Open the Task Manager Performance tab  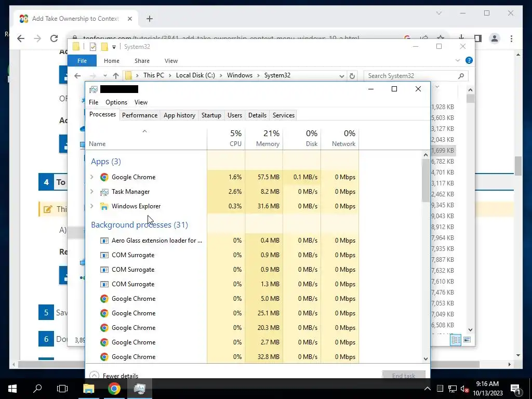pos(139,115)
